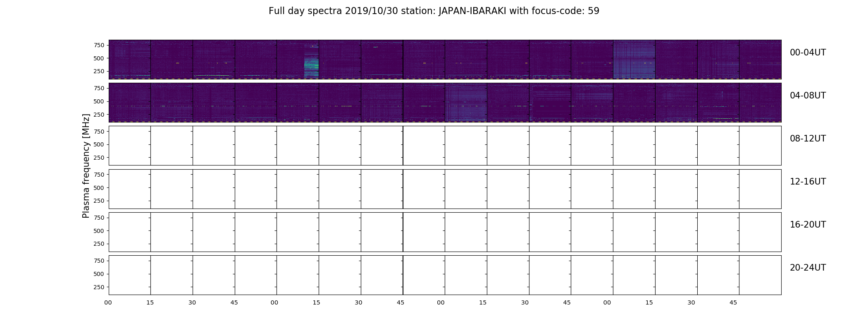Select the "20-24UT" row label
This screenshot has height=331, width=868.
click(808, 268)
